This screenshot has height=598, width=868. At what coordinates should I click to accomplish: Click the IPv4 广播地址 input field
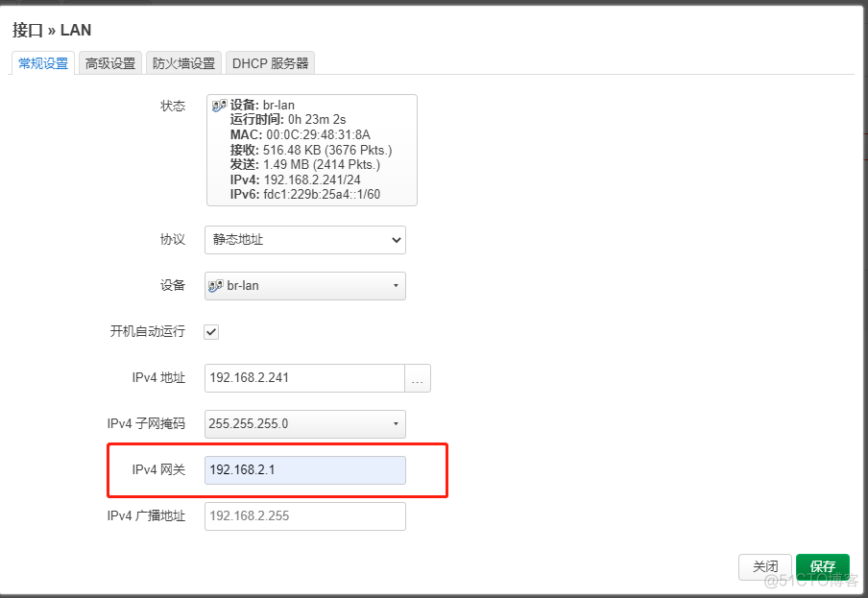(304, 515)
